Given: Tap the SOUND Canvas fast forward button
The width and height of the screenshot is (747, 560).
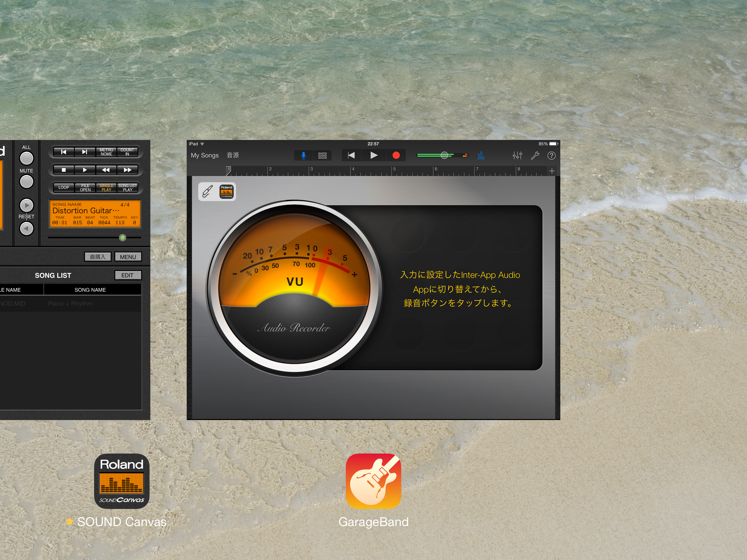Looking at the screenshot, I should point(127,170).
